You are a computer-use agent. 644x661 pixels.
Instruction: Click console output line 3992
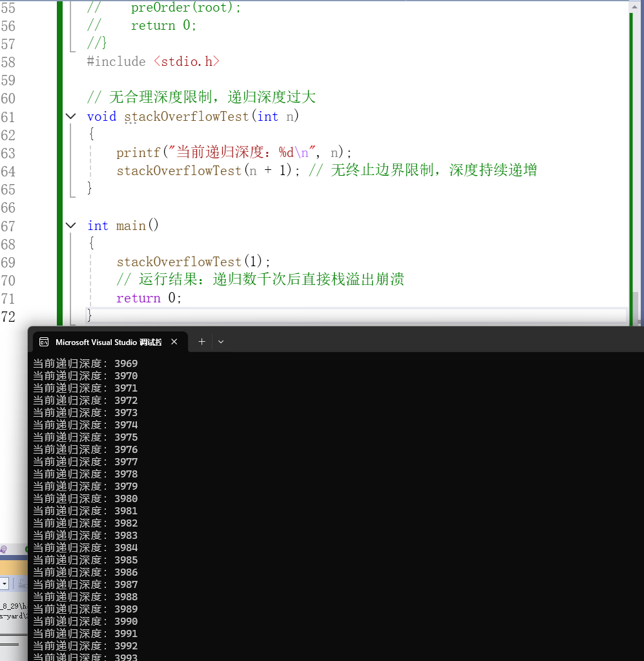pyautogui.click(x=85, y=646)
